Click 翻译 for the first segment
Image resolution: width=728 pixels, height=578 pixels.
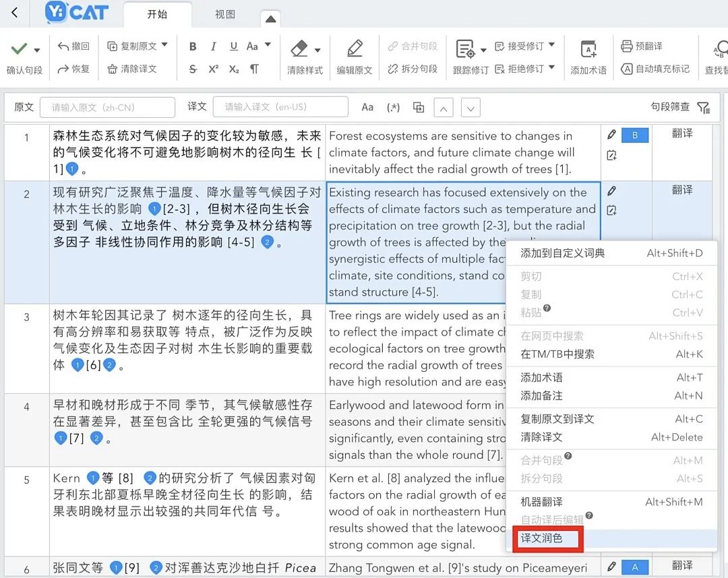[681, 134]
